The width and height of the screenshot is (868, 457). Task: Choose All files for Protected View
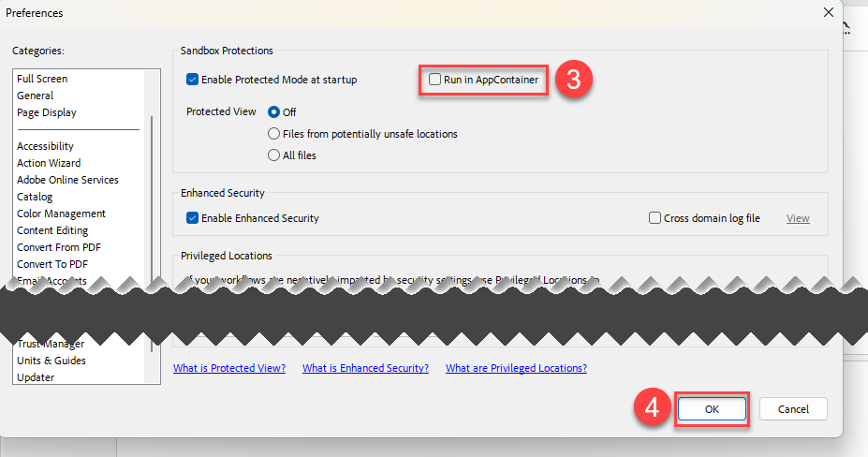(274, 155)
